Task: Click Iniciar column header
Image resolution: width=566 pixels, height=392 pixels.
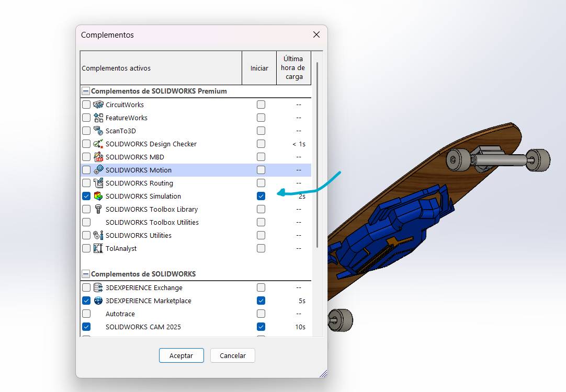Action: click(x=259, y=68)
